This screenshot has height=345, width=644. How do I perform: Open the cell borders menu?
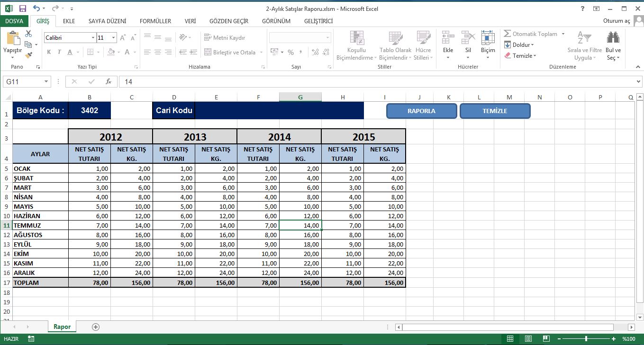[x=91, y=52]
